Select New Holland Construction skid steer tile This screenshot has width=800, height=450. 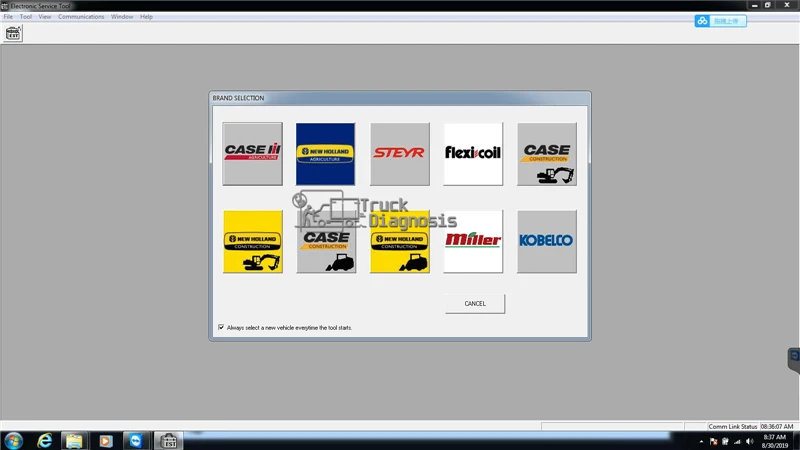(x=400, y=241)
